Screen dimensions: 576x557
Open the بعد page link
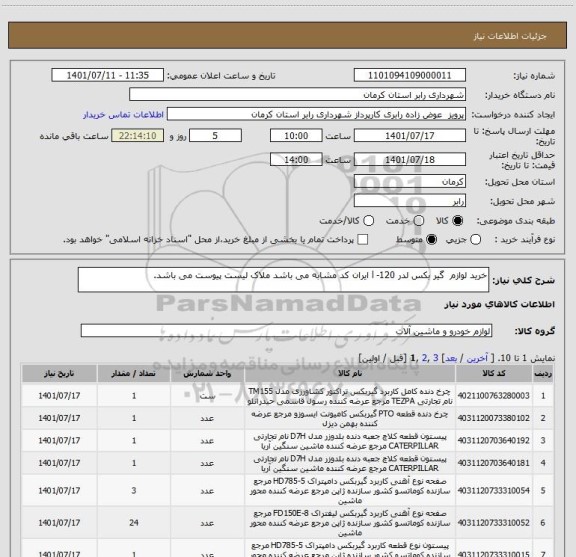(451, 358)
